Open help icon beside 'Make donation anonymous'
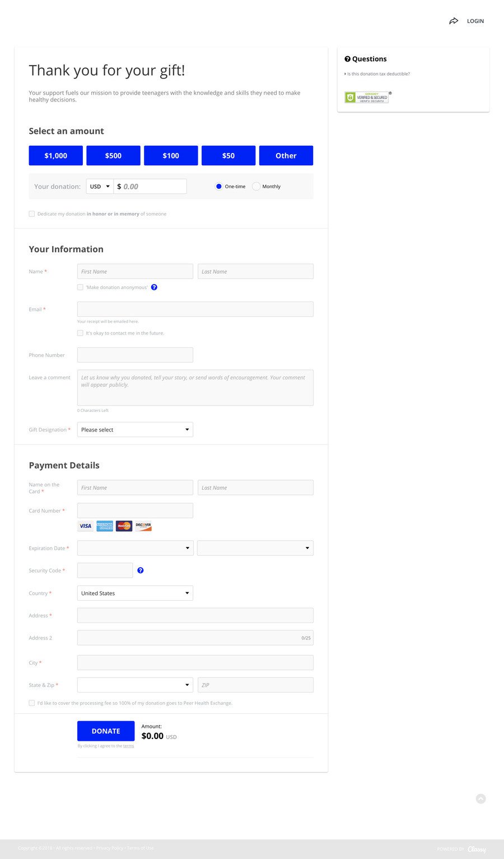Screen dimensions: 504x859 pos(154,287)
